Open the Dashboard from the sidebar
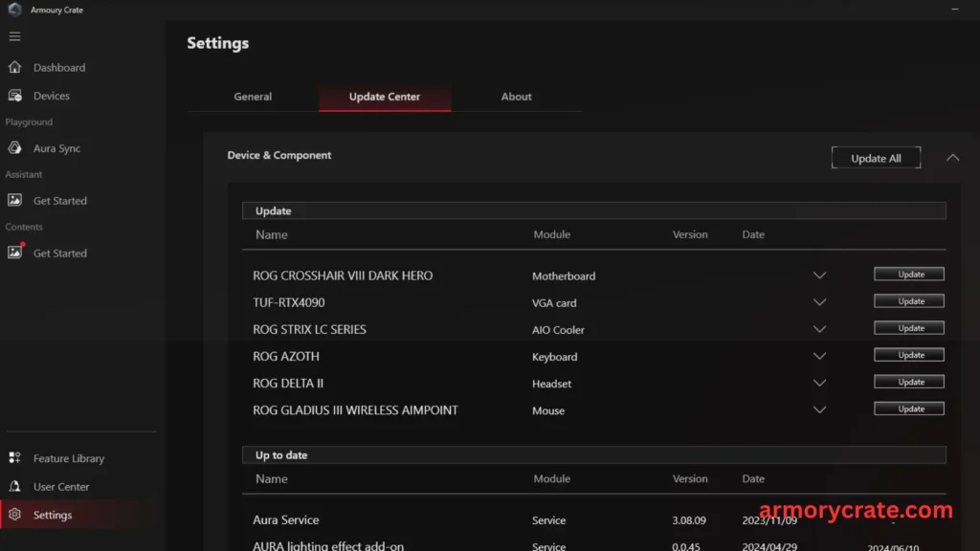 (x=59, y=67)
